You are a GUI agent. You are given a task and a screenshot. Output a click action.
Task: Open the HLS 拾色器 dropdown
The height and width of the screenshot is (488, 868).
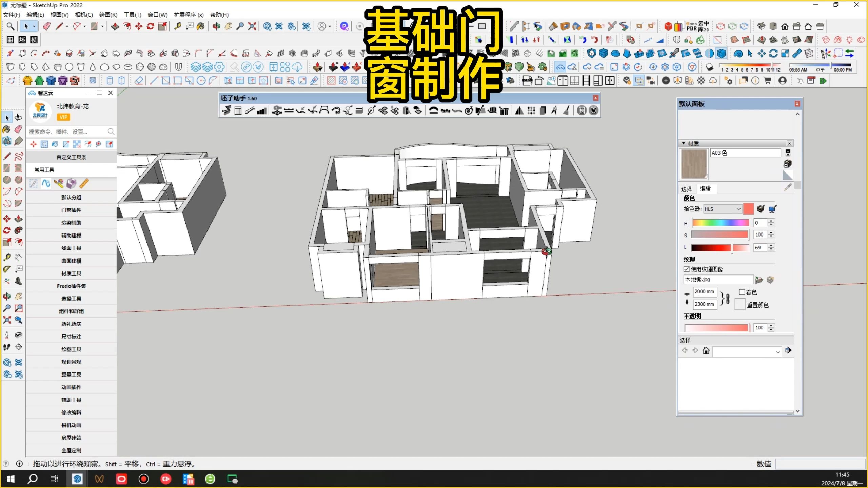[x=722, y=209]
